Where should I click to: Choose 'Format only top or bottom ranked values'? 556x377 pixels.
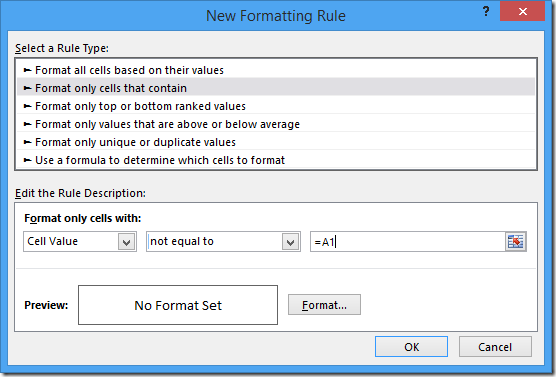[x=276, y=106]
